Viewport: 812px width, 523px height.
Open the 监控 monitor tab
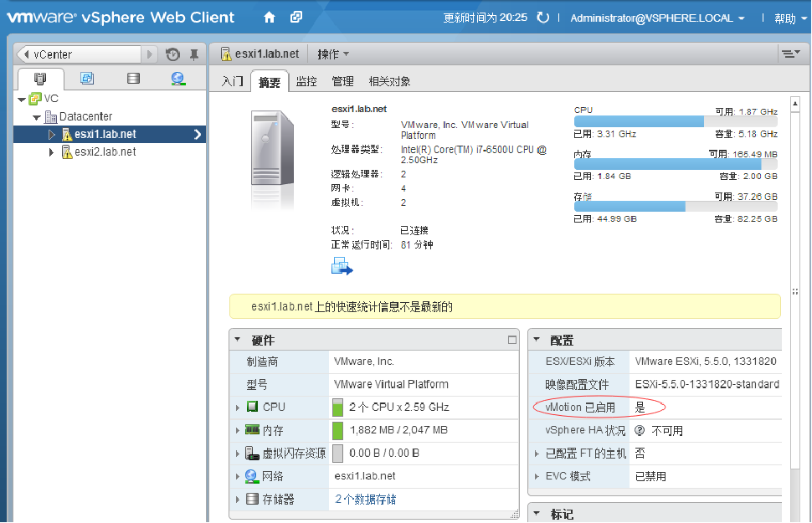(x=306, y=81)
